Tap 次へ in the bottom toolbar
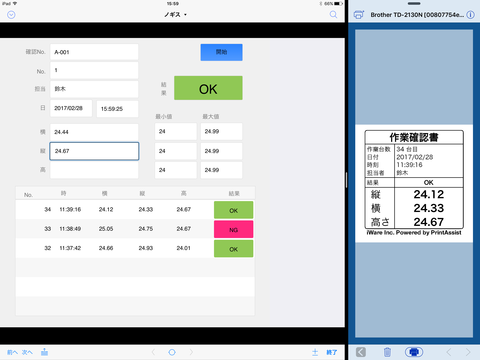This screenshot has width=480, height=360. click(x=27, y=352)
